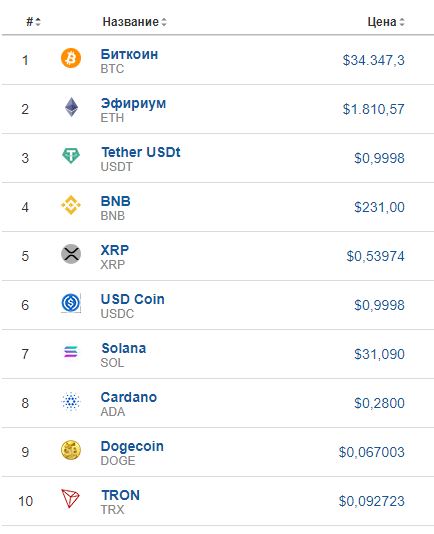Sort the table by rank number column
Screen dimensions: 434x534
tap(33, 22)
